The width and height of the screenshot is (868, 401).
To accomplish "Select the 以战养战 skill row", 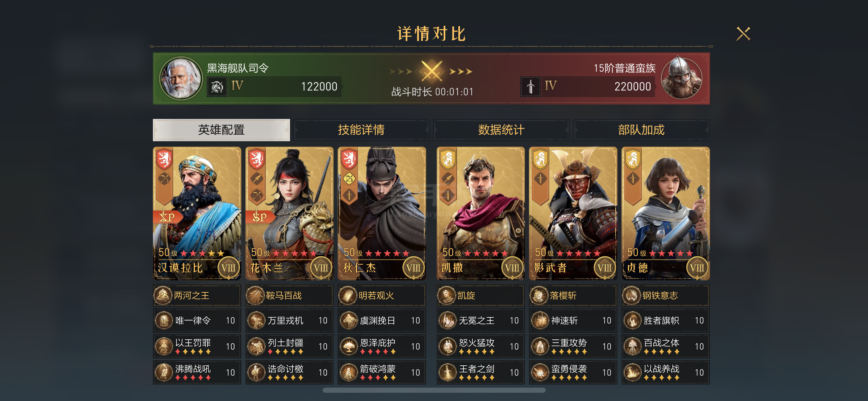I will coord(666,372).
